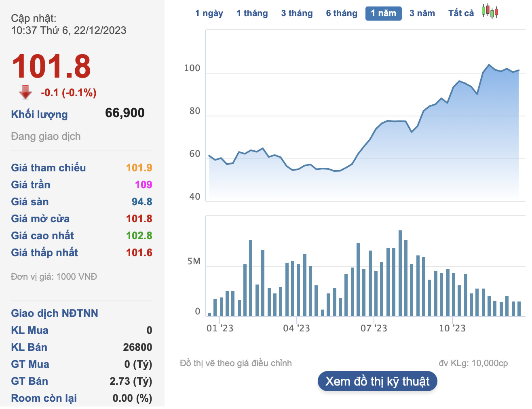Select the '1 tháng' time range tab
This screenshot has height=409, width=532.
[x=252, y=13]
